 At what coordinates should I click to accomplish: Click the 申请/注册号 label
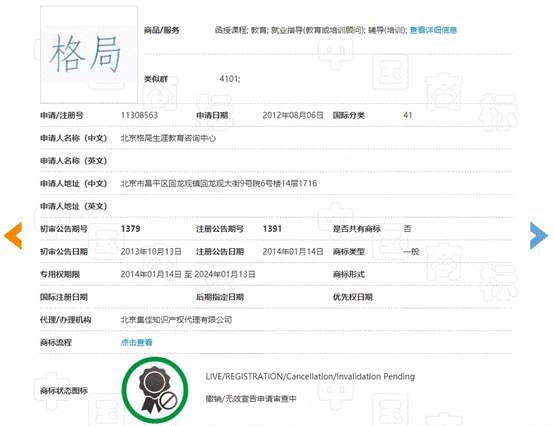coord(62,115)
